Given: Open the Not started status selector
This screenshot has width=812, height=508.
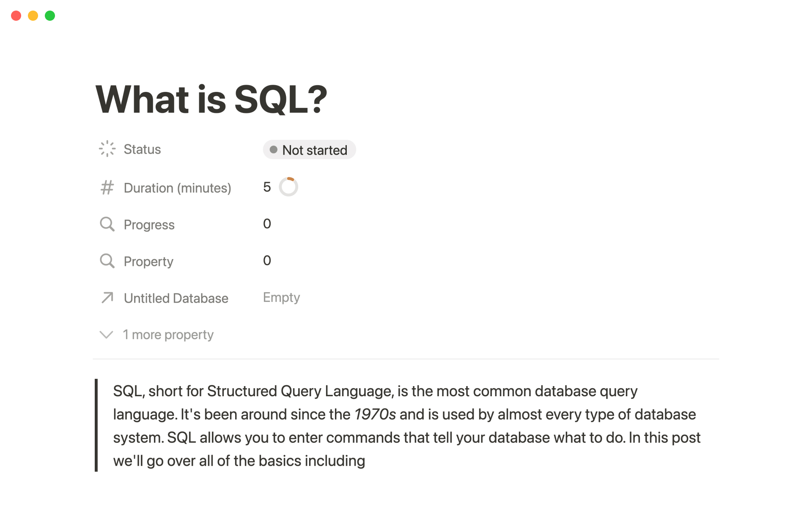Looking at the screenshot, I should tap(309, 149).
